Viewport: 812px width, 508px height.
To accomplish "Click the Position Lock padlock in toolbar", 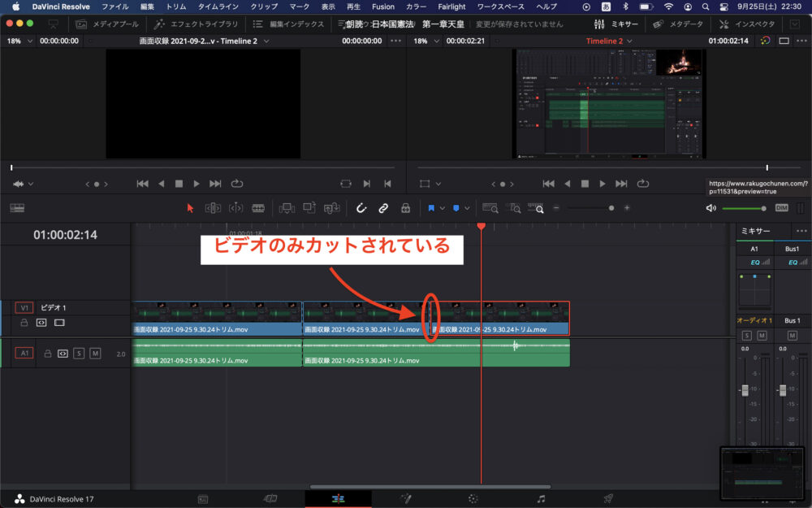I will 405,208.
